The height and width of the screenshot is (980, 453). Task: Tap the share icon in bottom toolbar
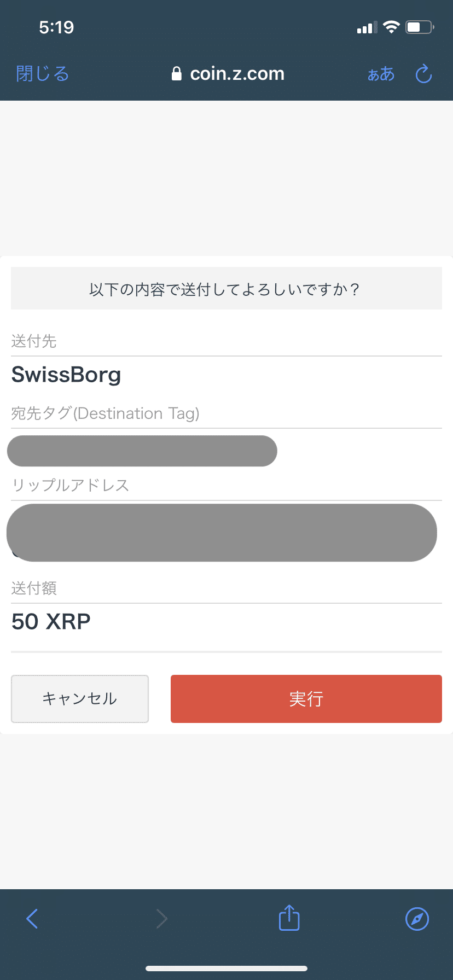288,918
